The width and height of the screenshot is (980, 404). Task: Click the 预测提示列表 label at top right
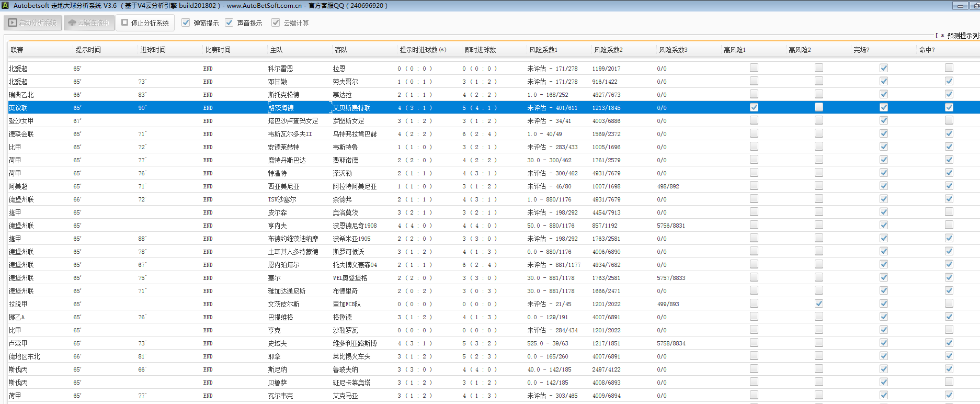(962, 36)
